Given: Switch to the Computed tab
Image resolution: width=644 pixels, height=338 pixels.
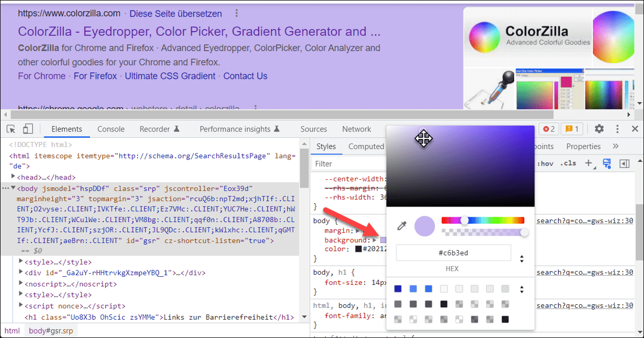Looking at the screenshot, I should (x=366, y=146).
